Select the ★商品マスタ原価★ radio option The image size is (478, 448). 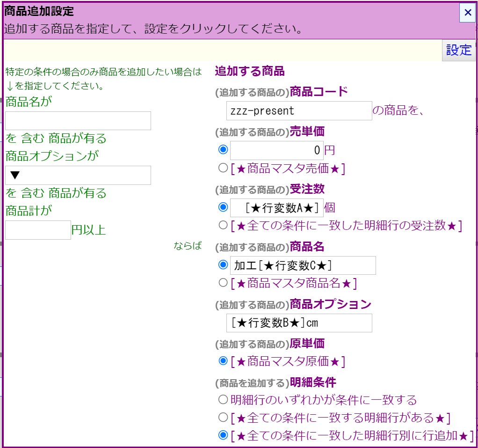tap(223, 361)
